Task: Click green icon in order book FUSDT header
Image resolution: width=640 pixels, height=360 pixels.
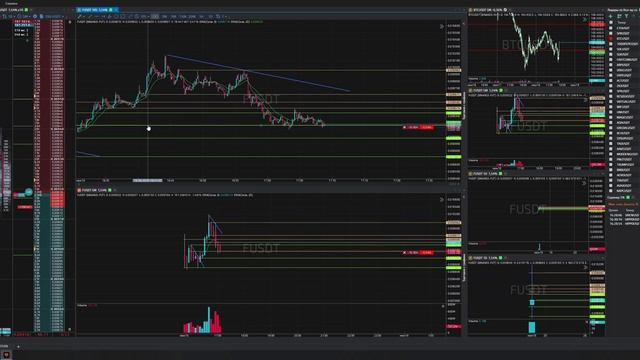Action: (x=27, y=10)
